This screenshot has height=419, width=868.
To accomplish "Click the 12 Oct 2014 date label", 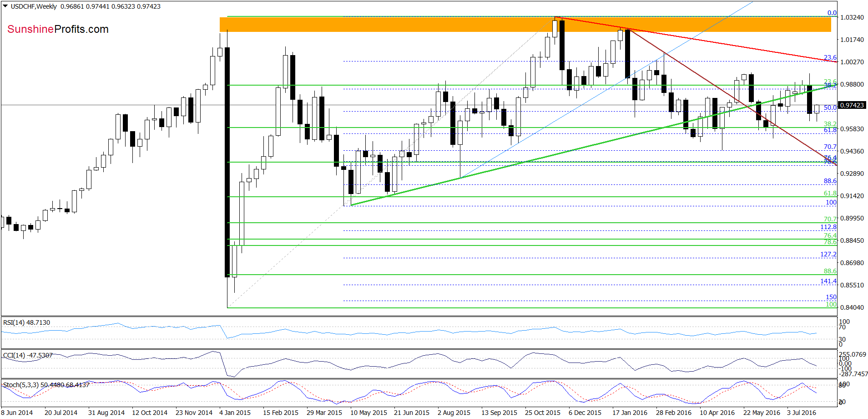I will 150,413.
